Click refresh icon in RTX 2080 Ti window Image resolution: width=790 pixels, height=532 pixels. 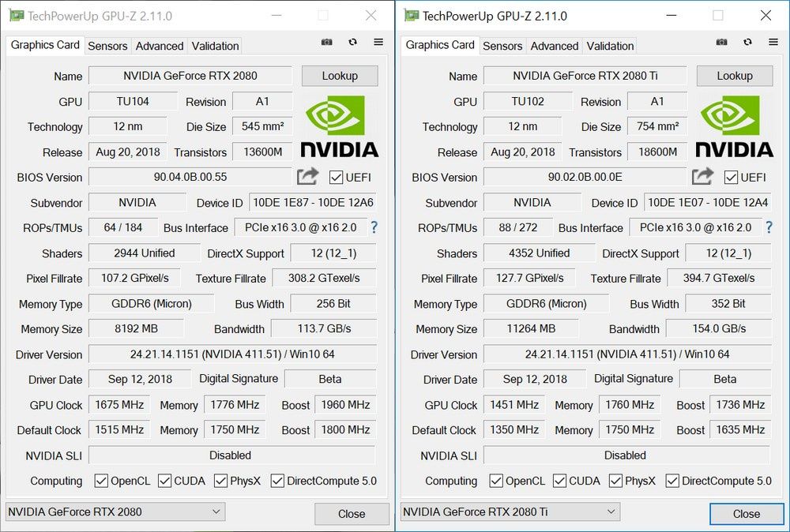point(747,43)
